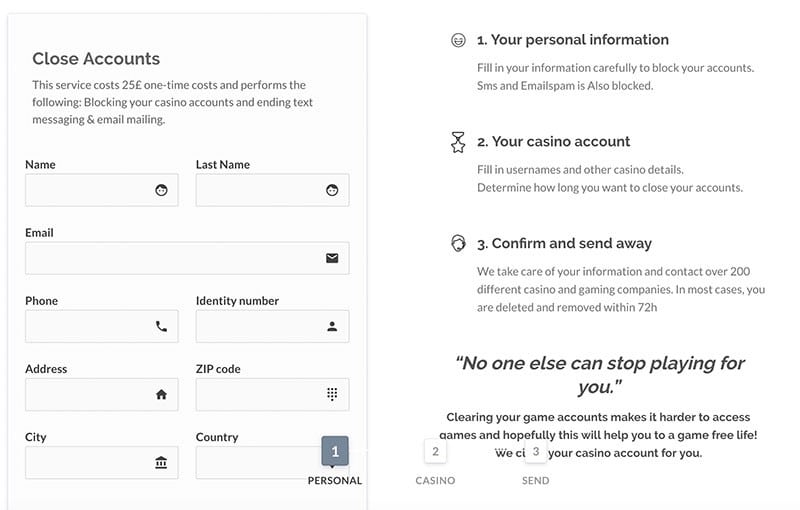Screen dimensions: 800x510
Task: Click the bank building icon in City field
Action: [x=162, y=462]
